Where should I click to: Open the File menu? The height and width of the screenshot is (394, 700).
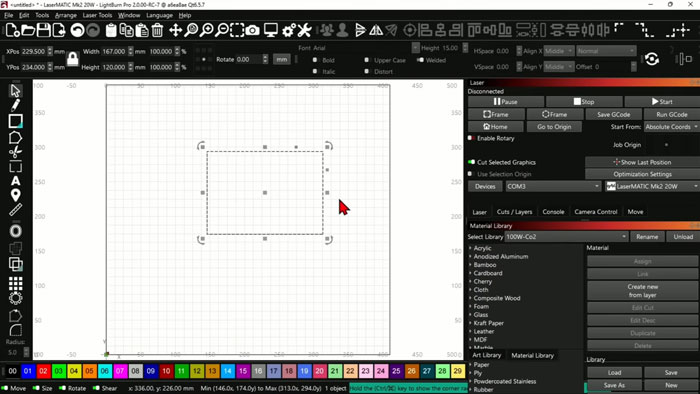point(8,15)
